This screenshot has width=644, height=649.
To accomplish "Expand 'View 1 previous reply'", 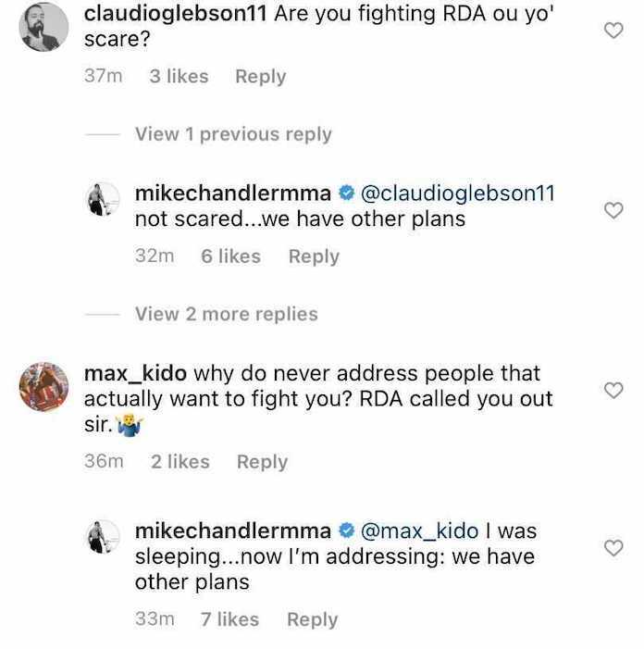I will [x=233, y=134].
